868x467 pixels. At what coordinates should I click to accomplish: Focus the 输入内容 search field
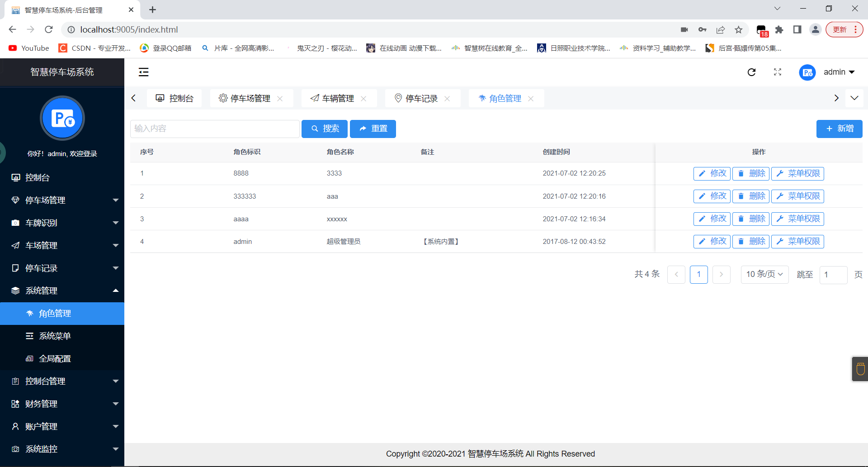[x=215, y=129]
